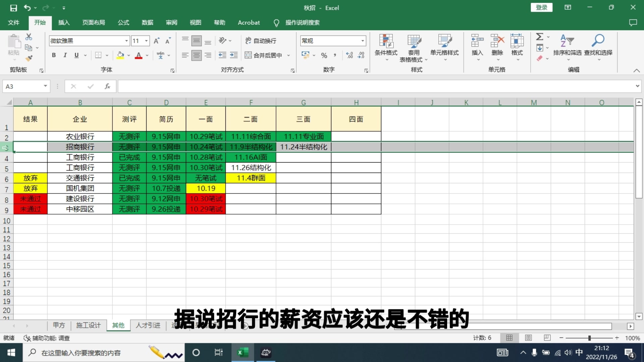Click the comma style icon

click(335, 55)
